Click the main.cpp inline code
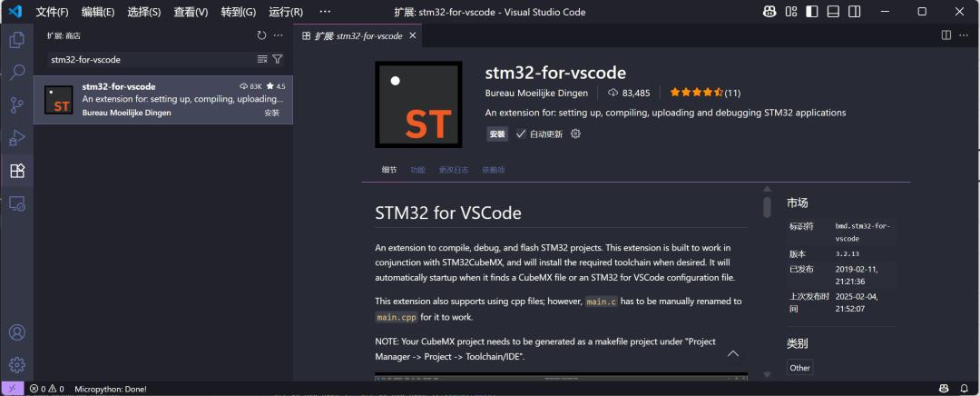Viewport: 980px width, 396px height. point(397,317)
